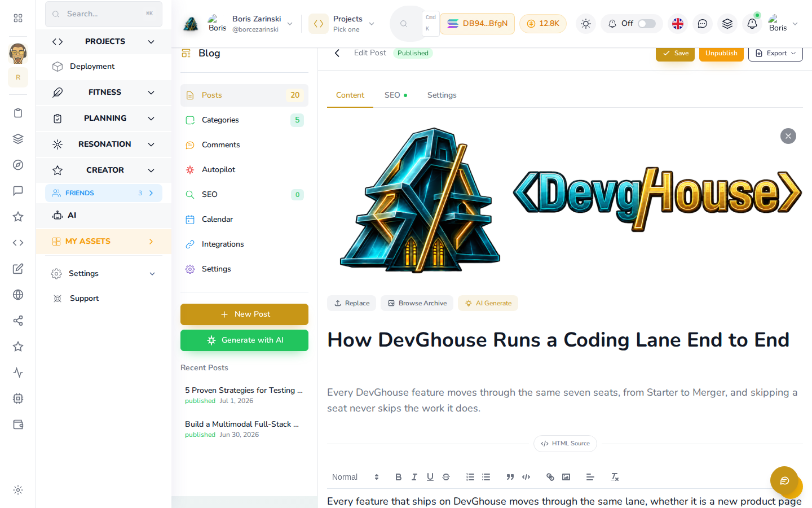The width and height of the screenshot is (812, 508).
Task: Switch to the post Settings tab
Action: pyautogui.click(x=442, y=95)
